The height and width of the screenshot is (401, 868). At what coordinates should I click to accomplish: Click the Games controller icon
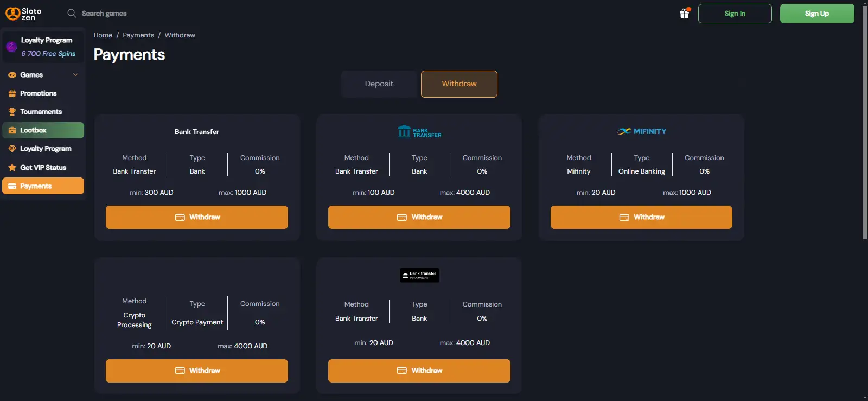coord(12,75)
